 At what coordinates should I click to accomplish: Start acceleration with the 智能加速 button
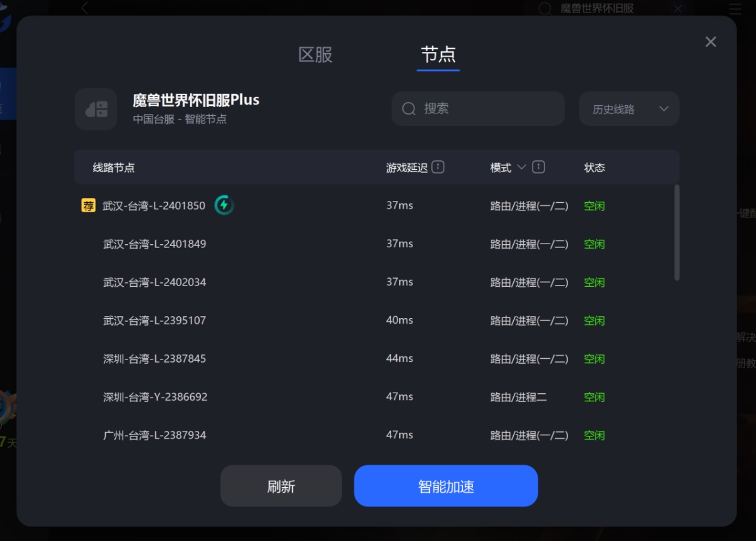coord(446,485)
